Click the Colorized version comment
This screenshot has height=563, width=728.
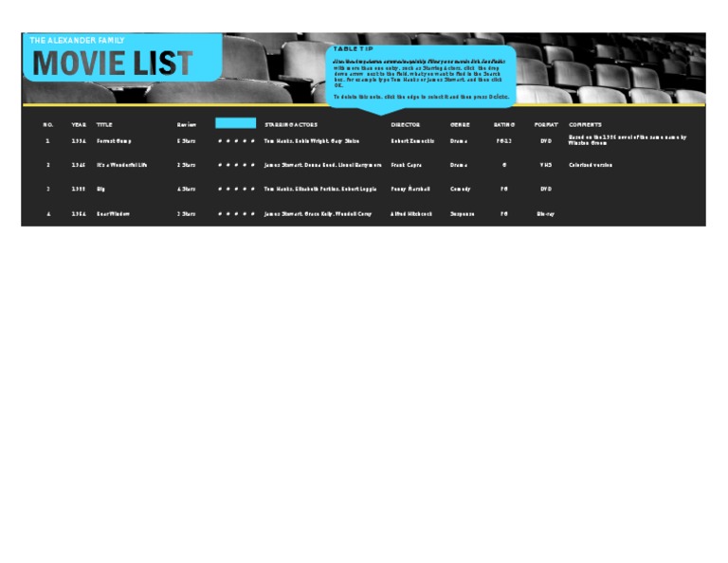click(591, 165)
